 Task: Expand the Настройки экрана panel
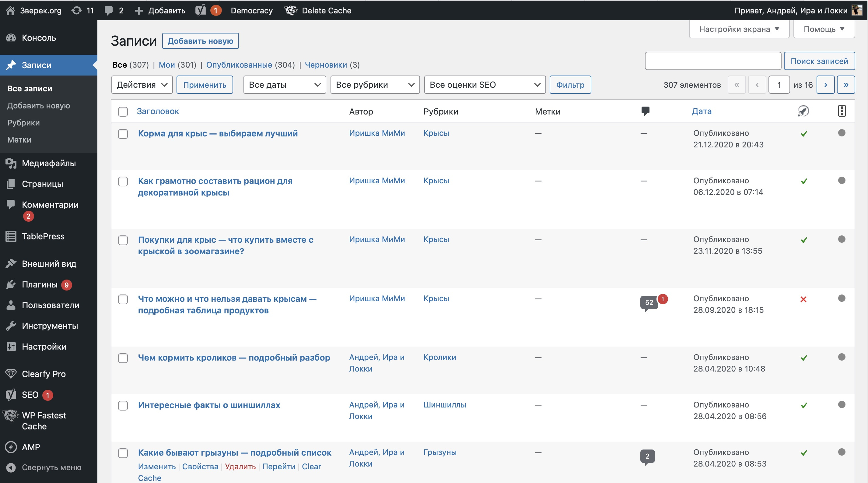[x=739, y=29]
